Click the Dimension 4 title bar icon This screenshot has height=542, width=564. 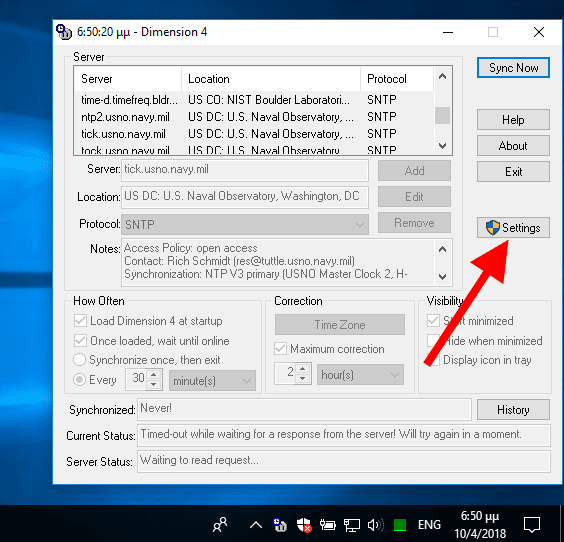click(x=64, y=32)
